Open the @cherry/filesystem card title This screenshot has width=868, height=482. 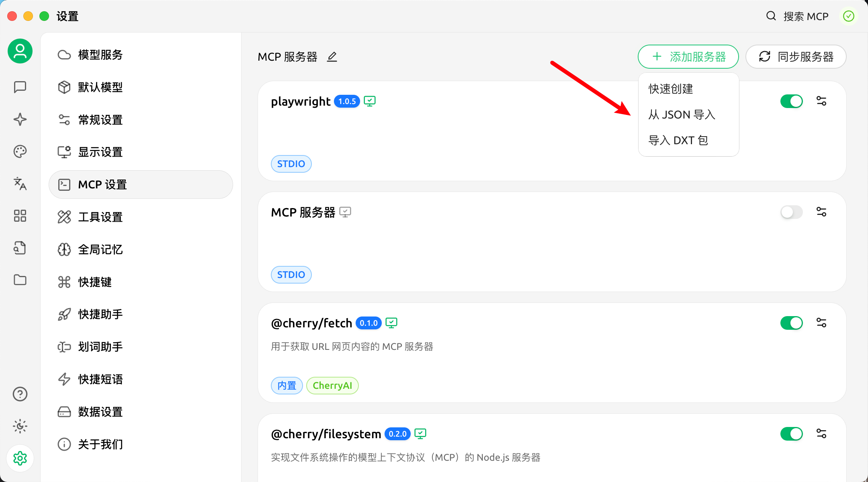[x=326, y=434]
